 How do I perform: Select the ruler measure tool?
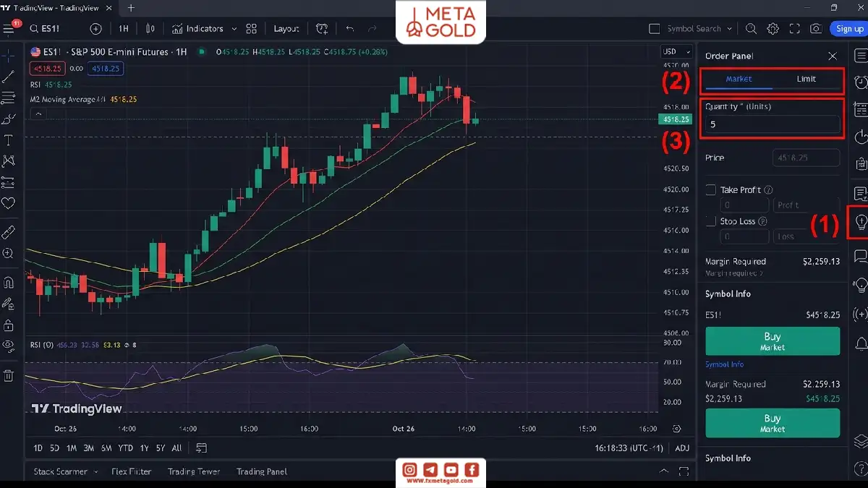point(9,232)
